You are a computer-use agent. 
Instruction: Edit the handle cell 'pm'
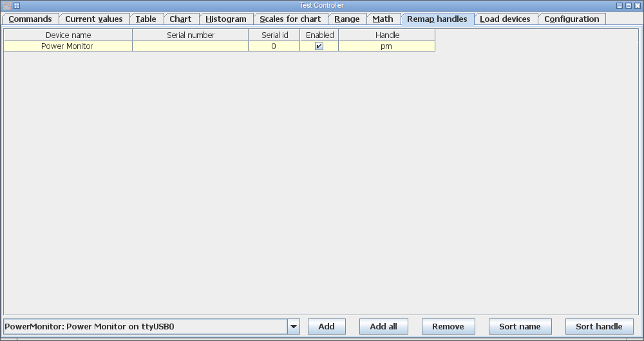tap(387, 46)
